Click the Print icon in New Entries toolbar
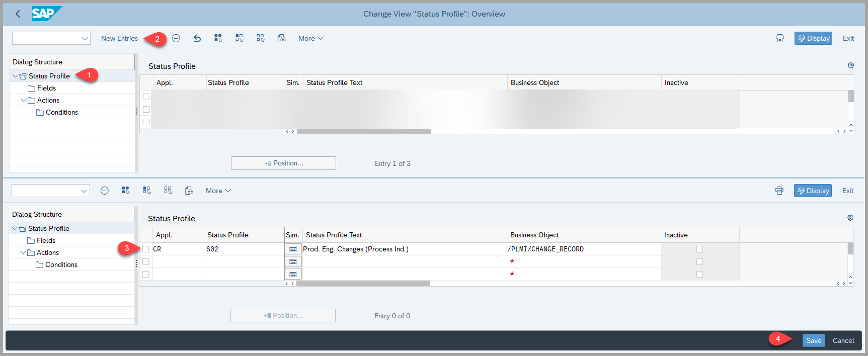The height and width of the screenshot is (356, 868). tap(779, 38)
